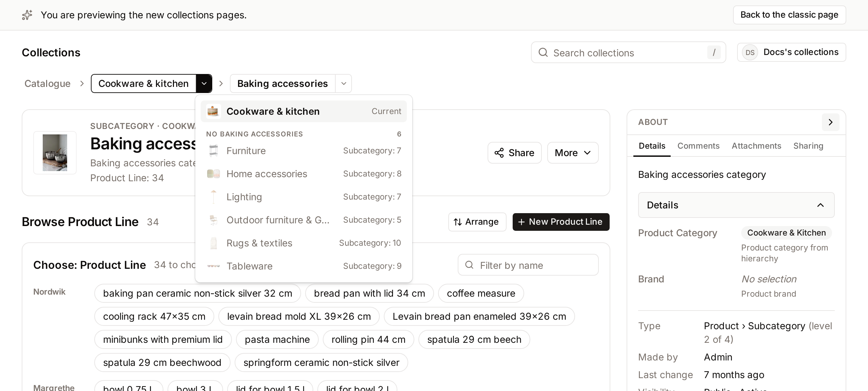Open the More dropdown menu
Viewport: 868px width, 391px height.
(573, 153)
